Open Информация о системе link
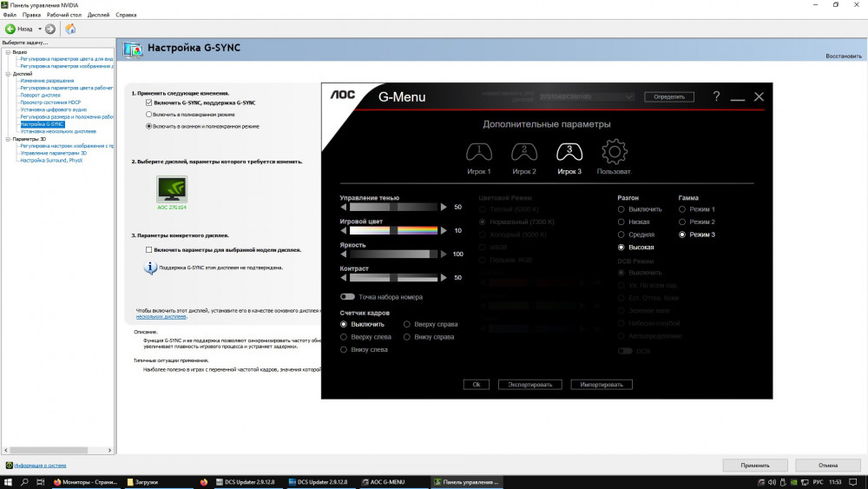Screen dimensions: 868x489 click(x=40, y=466)
